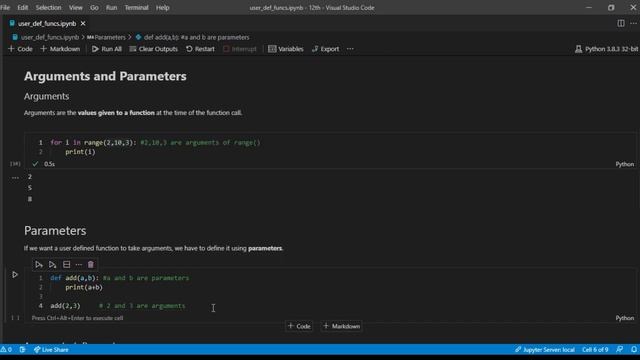
Task: Change language of the add(a,b) cell labeled Python
Action: pos(624,318)
